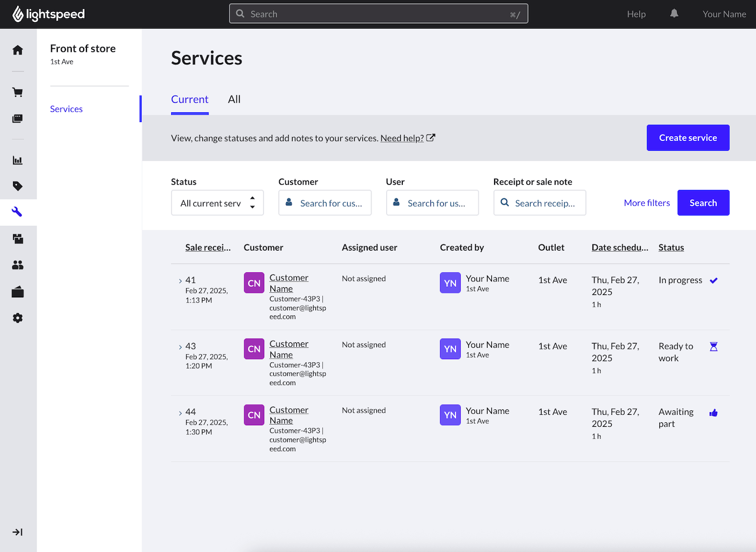Screen dimensions: 756x552
Task: Click the hourglass status icon on service 43
Action: point(714,346)
